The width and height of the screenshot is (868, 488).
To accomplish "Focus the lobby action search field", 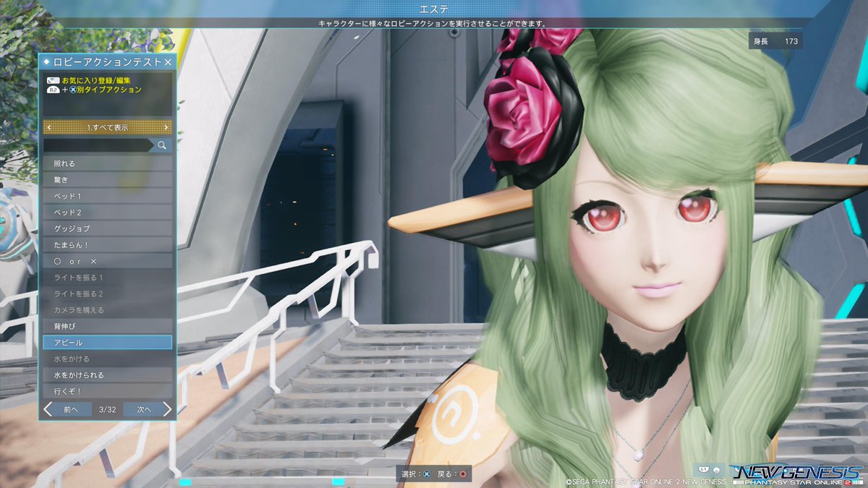I will coord(98,145).
